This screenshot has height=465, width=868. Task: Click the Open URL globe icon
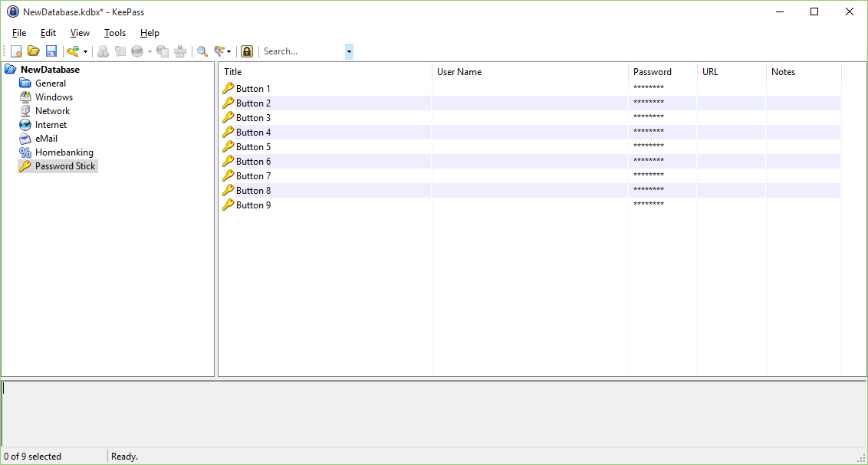point(137,51)
